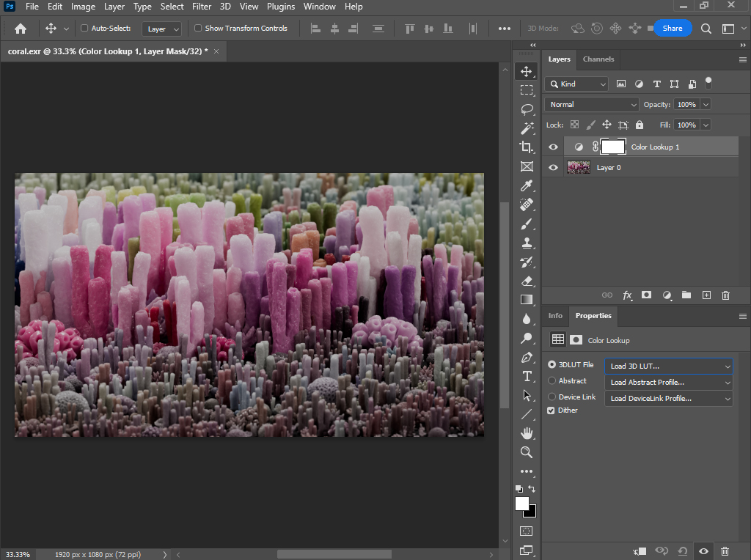Click the foreground color swatch

(522, 504)
